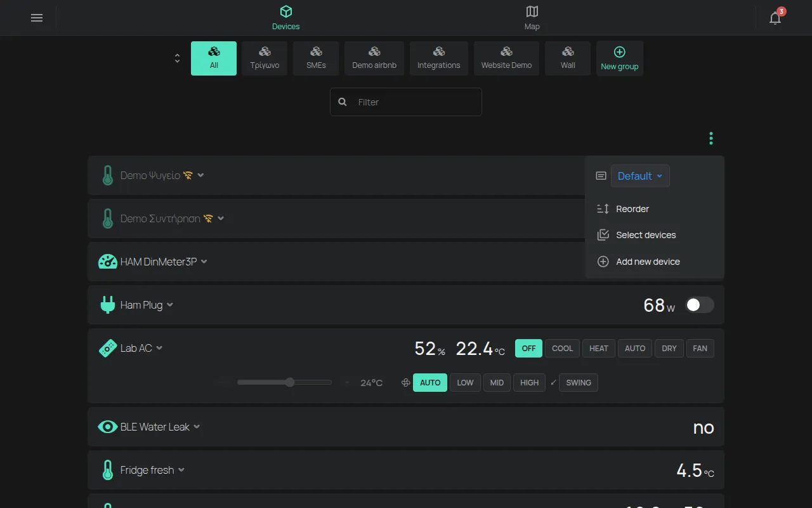Click the Lab AC remote icon

point(108,348)
